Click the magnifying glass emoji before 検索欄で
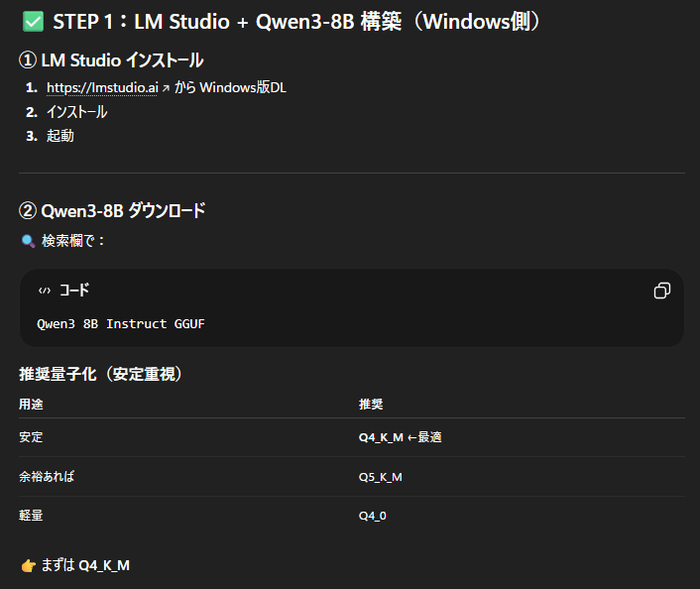Image resolution: width=700 pixels, height=589 pixels. (x=28, y=241)
